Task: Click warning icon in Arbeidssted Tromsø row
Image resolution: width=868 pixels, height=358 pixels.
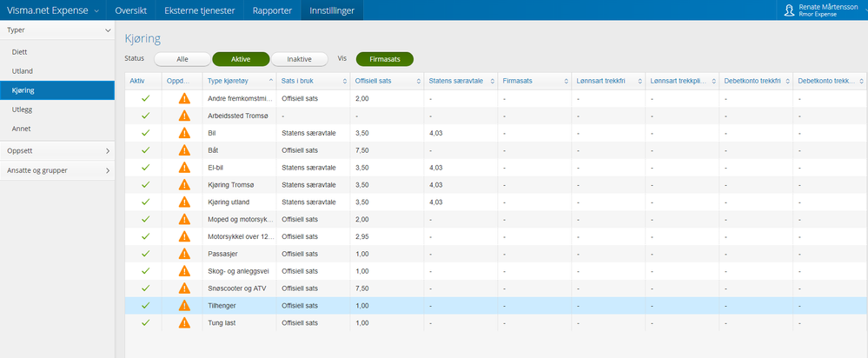Action: 184,116
